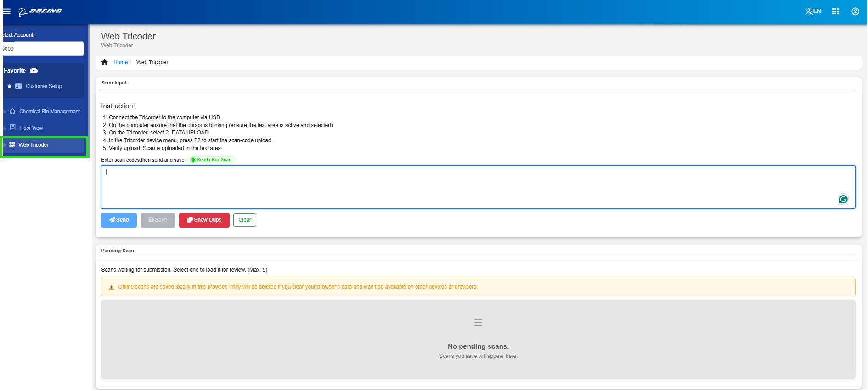Viewport: 868px width, 391px height.
Task: Open the hamburger menu in the header
Action: 7,11
